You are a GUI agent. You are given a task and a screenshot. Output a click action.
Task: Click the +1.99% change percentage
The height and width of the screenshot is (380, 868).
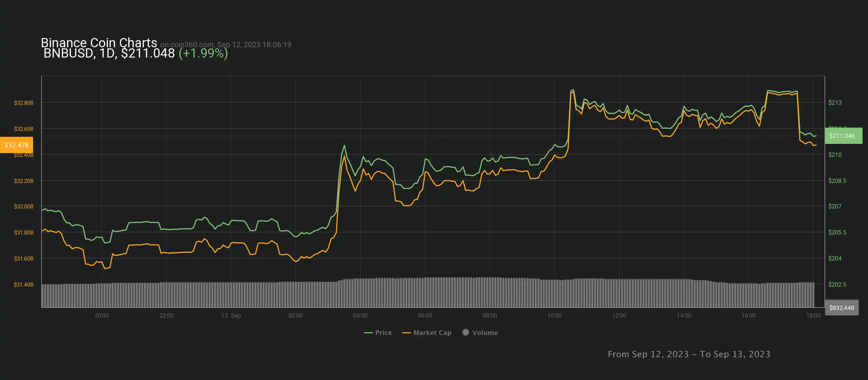click(203, 53)
